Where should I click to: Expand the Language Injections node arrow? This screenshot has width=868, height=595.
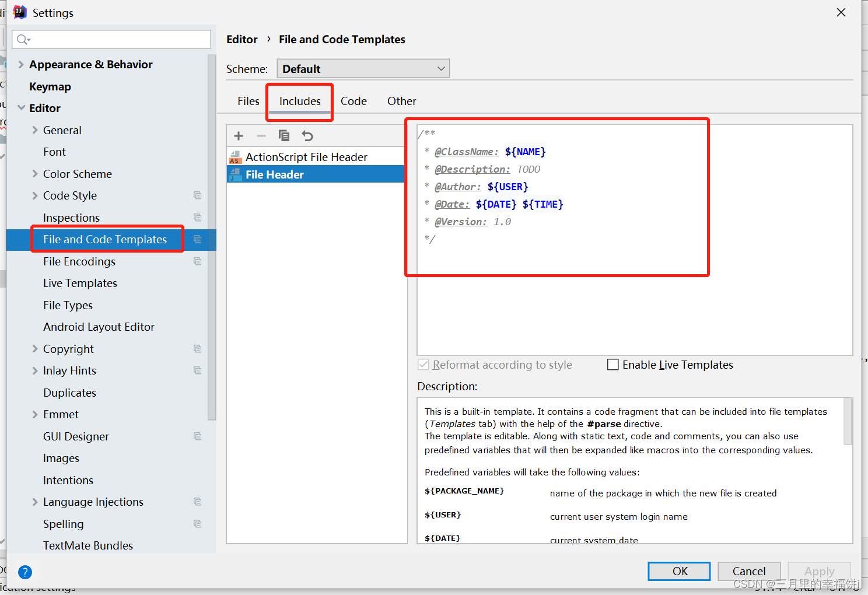[x=35, y=502]
